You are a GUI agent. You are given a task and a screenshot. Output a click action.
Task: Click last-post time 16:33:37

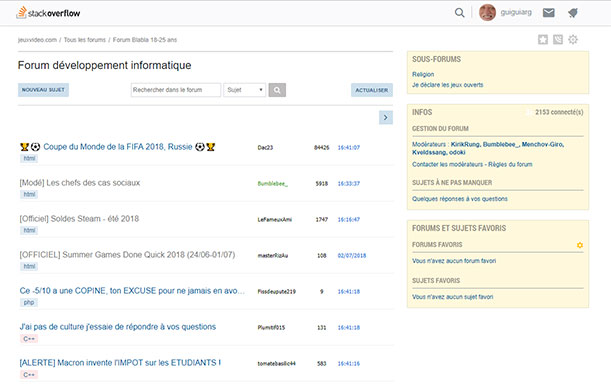pos(349,183)
